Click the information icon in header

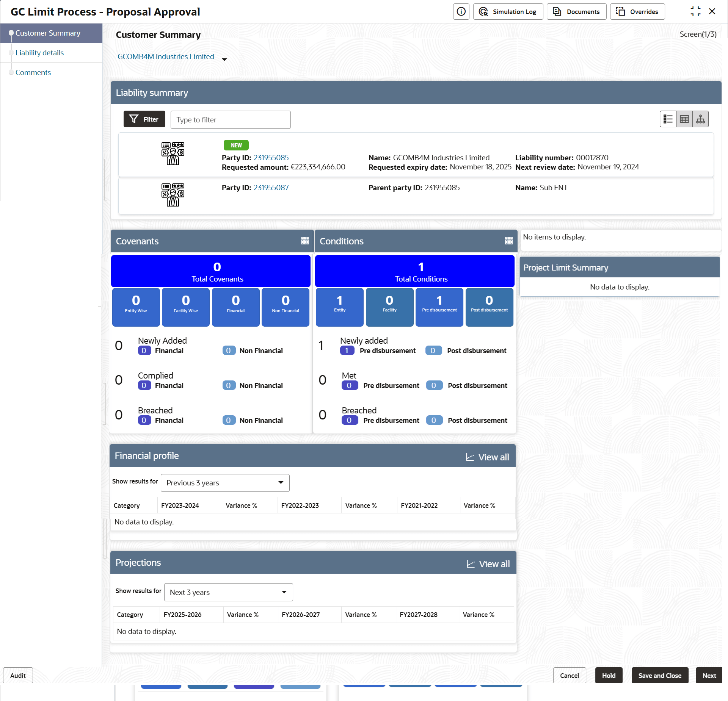click(461, 12)
